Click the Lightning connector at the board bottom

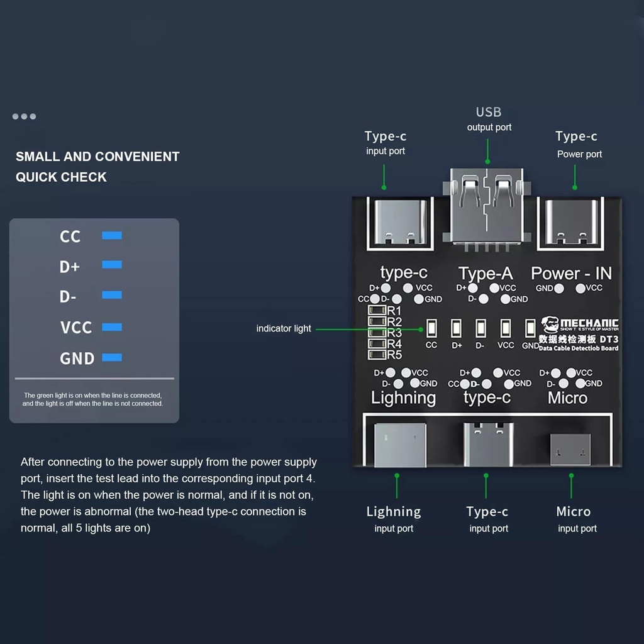[400, 446]
